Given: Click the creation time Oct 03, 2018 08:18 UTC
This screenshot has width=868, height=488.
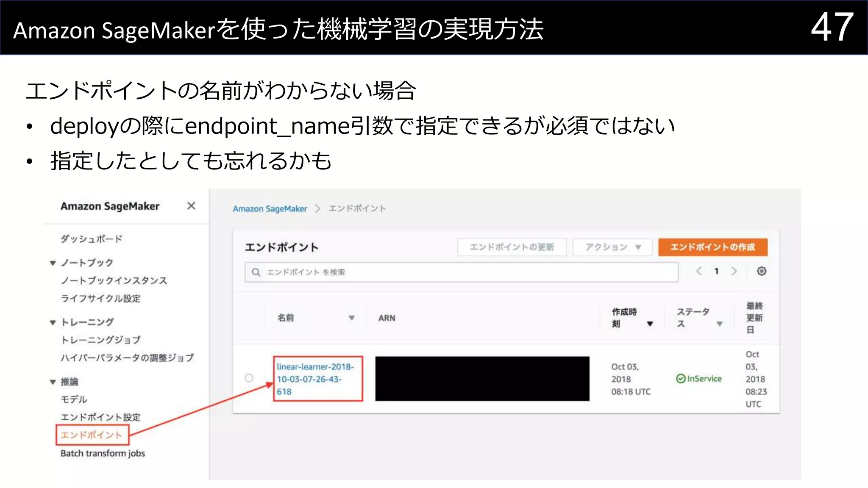Looking at the screenshot, I should tap(631, 379).
